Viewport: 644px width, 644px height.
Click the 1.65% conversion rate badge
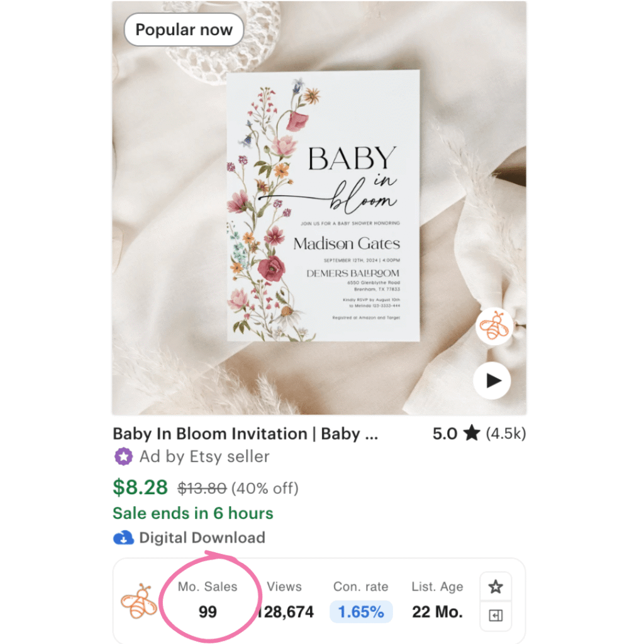tap(361, 611)
